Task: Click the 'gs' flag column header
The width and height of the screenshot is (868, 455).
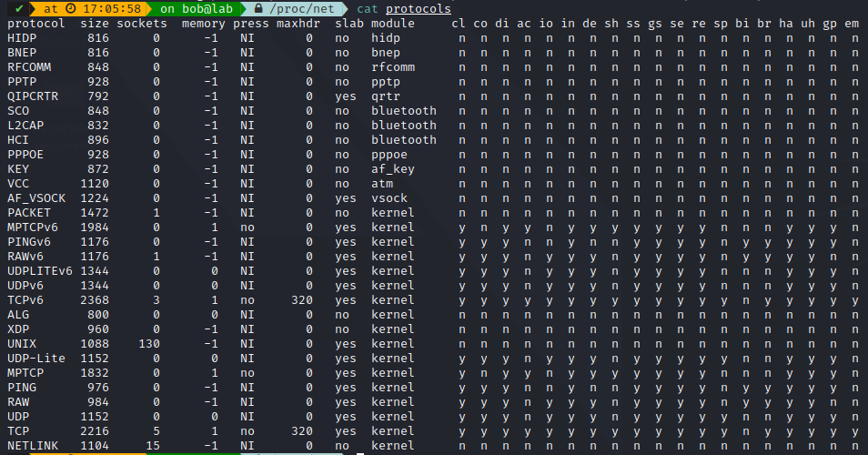Action: 655,25
